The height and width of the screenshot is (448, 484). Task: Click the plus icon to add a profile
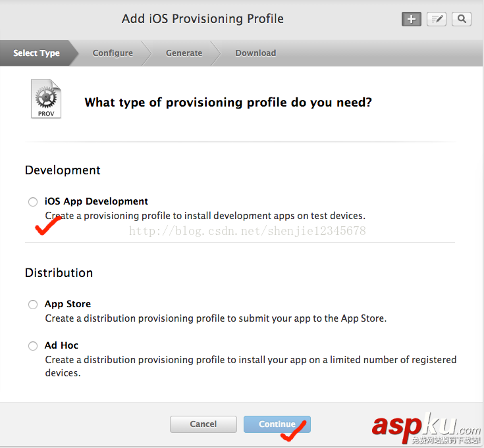tap(412, 19)
